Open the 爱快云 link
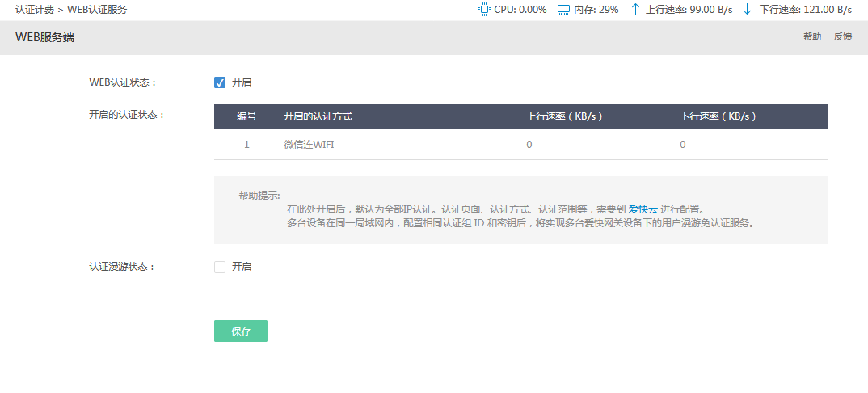The width and height of the screenshot is (868, 393). click(x=643, y=209)
